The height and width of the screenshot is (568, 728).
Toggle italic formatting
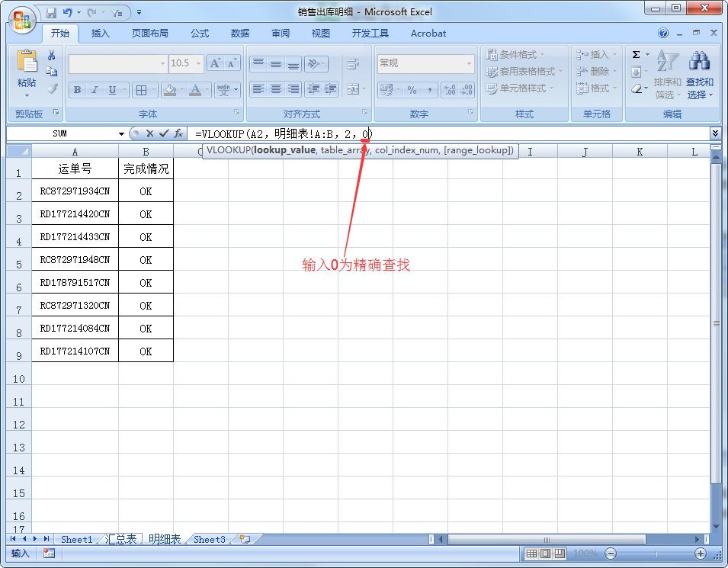tap(95, 90)
